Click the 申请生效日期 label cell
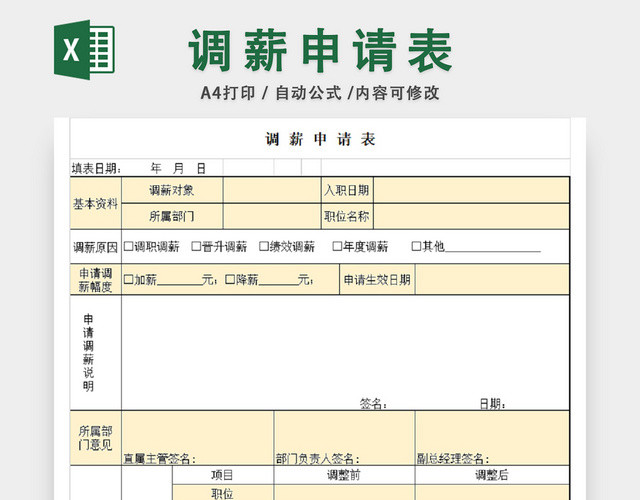 pyautogui.click(x=377, y=279)
